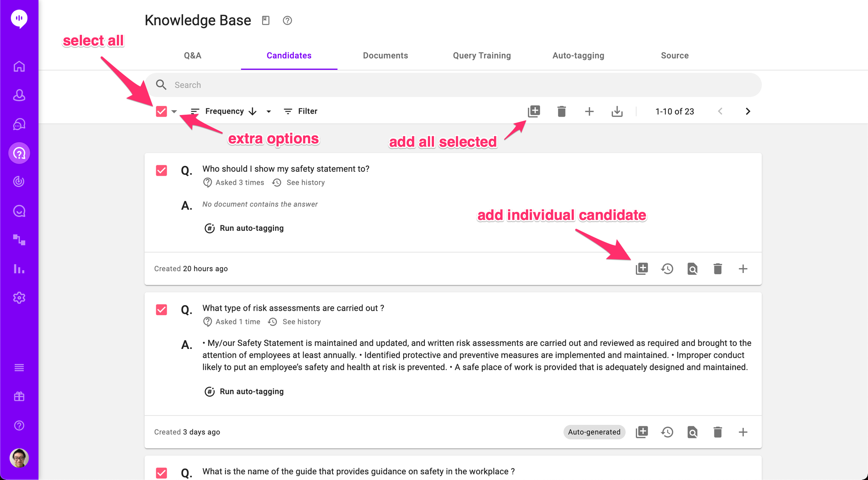Switch to the Query Training tab
Viewport: 868px width, 480px height.
(x=482, y=56)
